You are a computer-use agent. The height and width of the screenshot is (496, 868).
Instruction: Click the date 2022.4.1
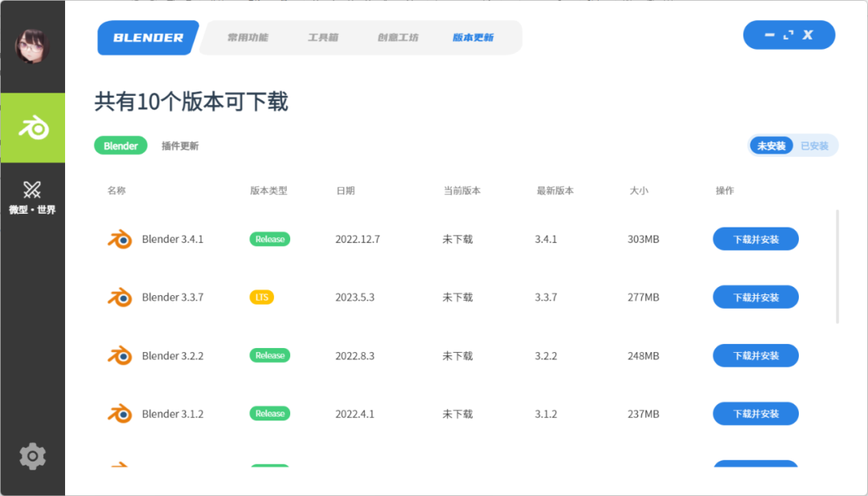pyautogui.click(x=355, y=413)
